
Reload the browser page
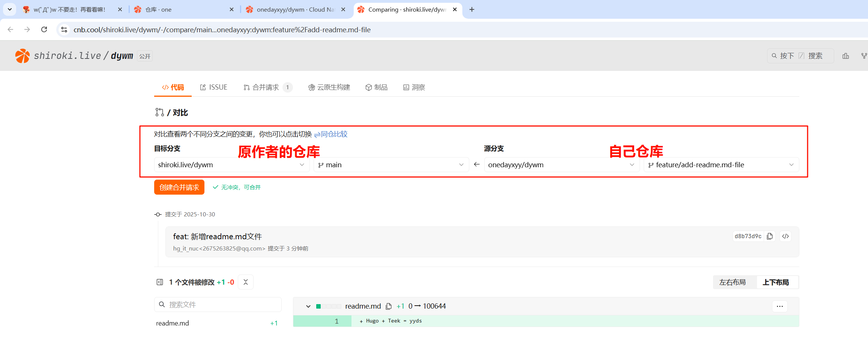pos(44,30)
